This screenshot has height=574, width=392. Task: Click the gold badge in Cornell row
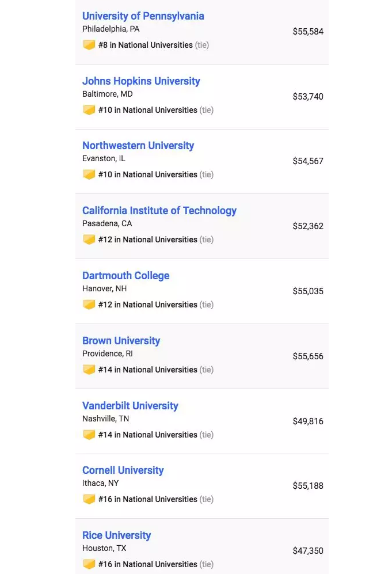89,499
